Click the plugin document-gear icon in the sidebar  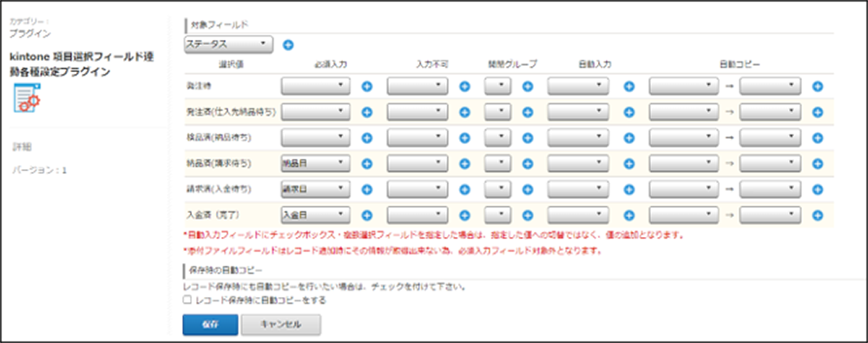[x=27, y=97]
